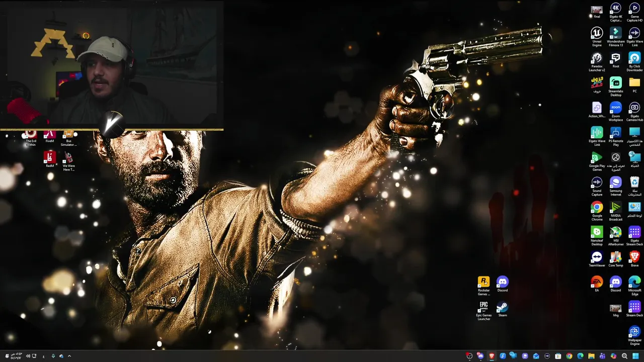Viewport: 644px width, 362px height.
Task: Open the Control Panel desktop icon
Action: coord(634,210)
